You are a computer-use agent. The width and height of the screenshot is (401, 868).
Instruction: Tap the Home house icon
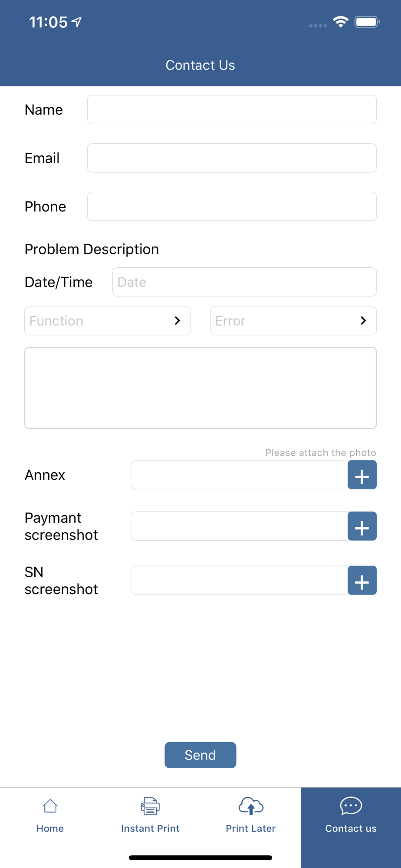coord(50,806)
